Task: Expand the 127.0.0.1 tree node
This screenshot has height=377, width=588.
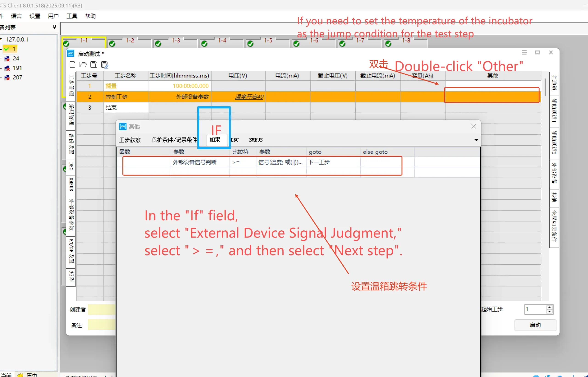Action: tap(1, 40)
